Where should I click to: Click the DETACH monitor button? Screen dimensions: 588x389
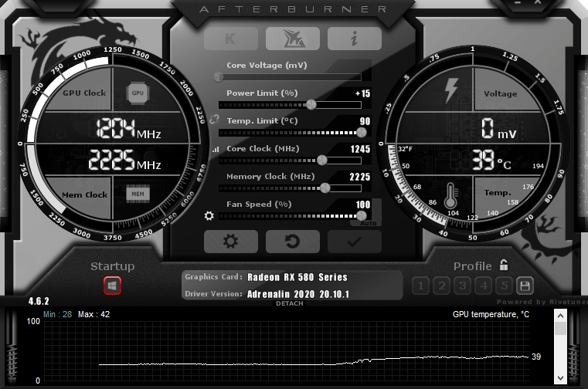[x=290, y=303]
